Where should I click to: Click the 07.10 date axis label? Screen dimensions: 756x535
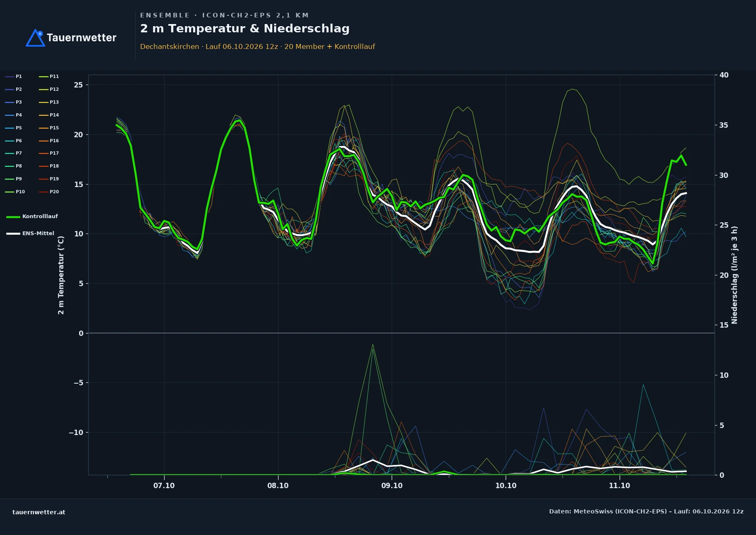(x=164, y=486)
